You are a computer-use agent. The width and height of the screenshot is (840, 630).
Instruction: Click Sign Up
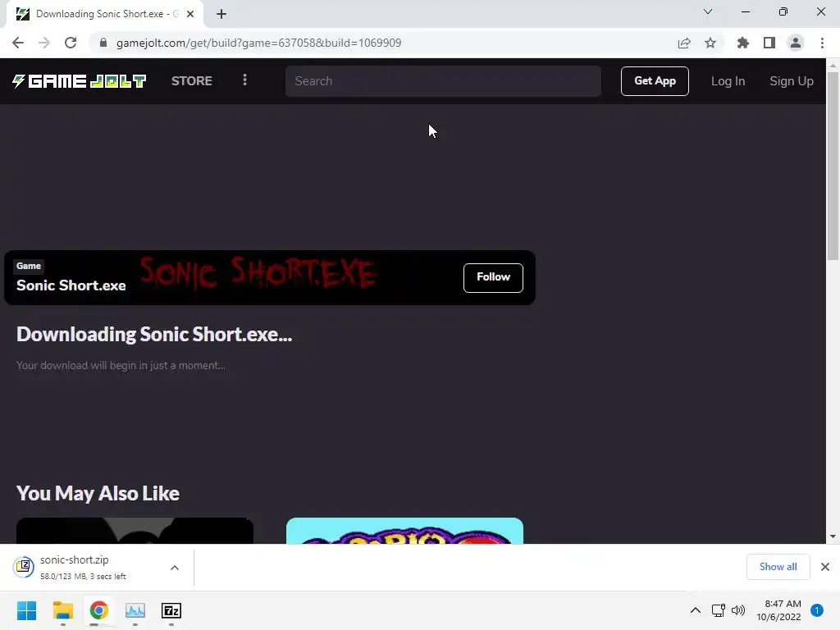[x=792, y=81]
